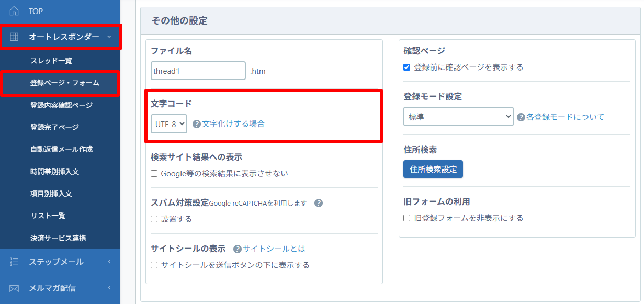Check 旧登録フォームを非表示にする option
Viewport: 644px width, 304px height.
407,218
